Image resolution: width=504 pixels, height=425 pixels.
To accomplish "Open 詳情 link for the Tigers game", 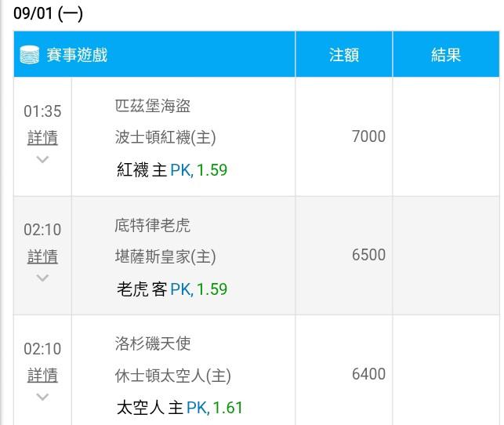I will click(x=42, y=256).
